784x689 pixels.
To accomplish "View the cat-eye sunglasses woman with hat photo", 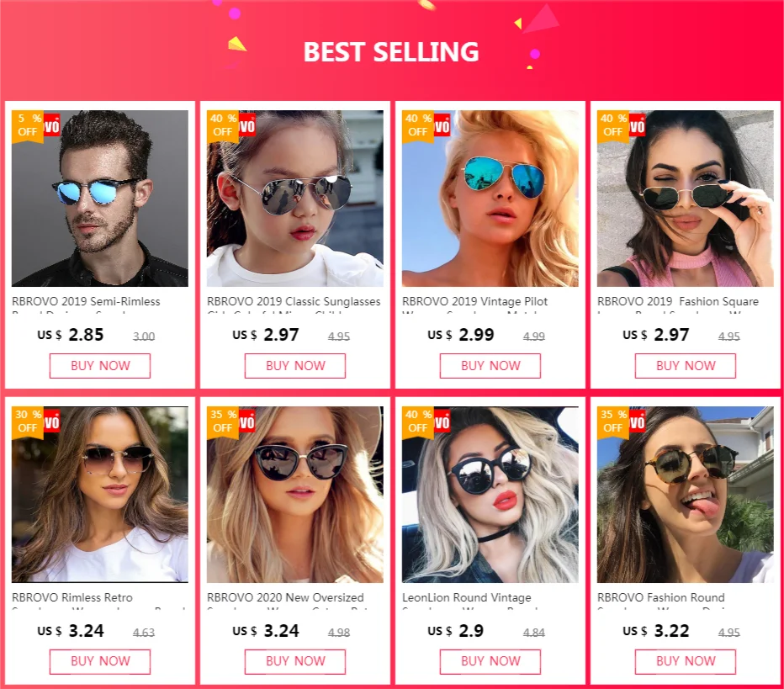I will pyautogui.click(x=295, y=495).
